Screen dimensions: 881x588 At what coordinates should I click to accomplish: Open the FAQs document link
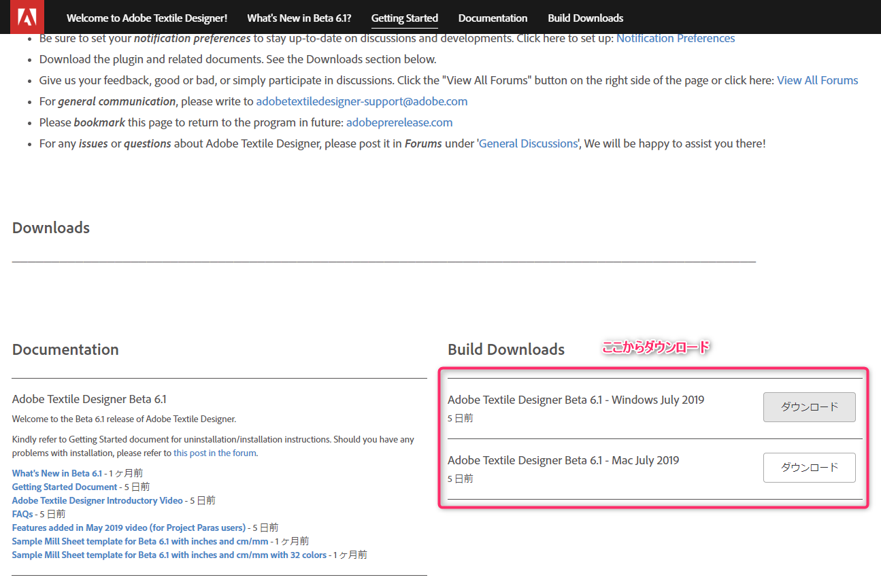coord(22,514)
